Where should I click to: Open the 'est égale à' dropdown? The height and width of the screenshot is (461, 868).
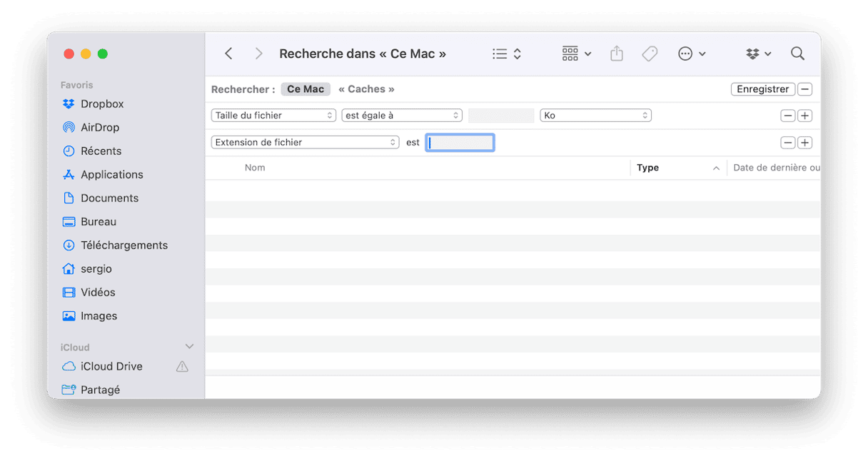[x=402, y=116]
